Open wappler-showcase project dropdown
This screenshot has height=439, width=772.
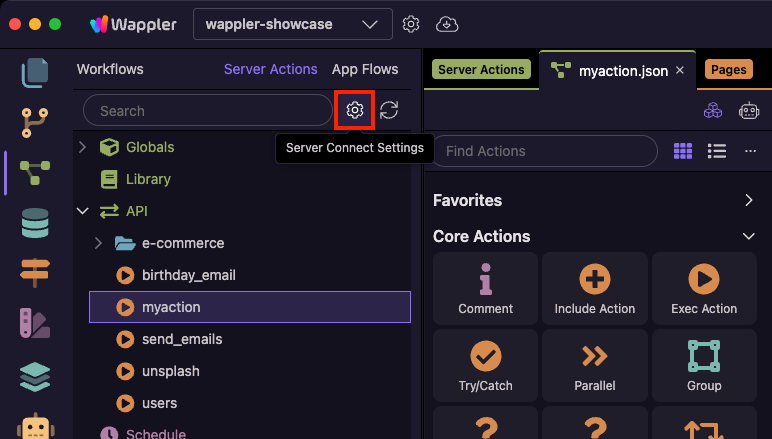click(292, 24)
